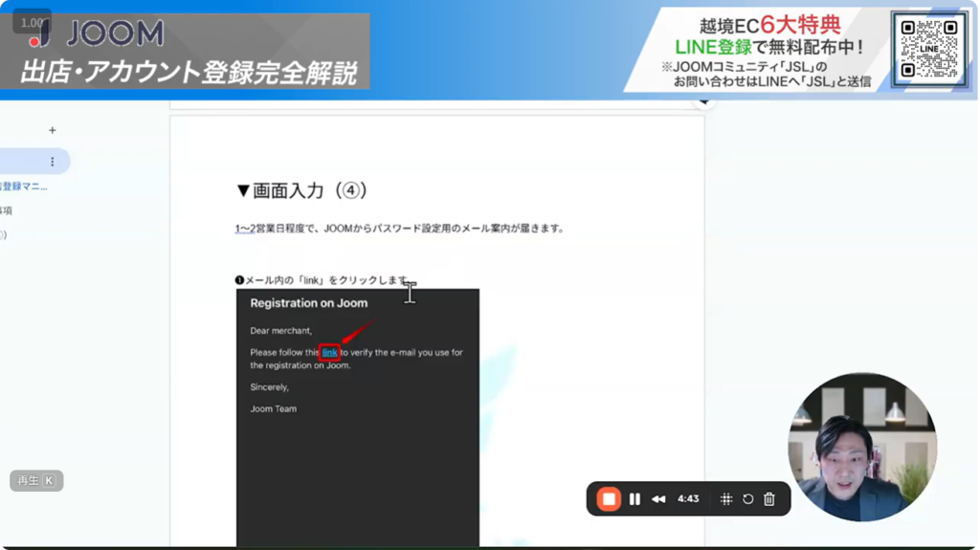Select the 項 outline item in sidebar

(x=7, y=210)
